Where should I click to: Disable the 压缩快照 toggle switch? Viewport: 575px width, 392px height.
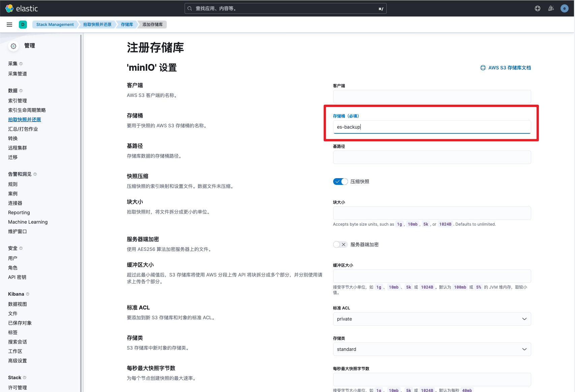[340, 182]
